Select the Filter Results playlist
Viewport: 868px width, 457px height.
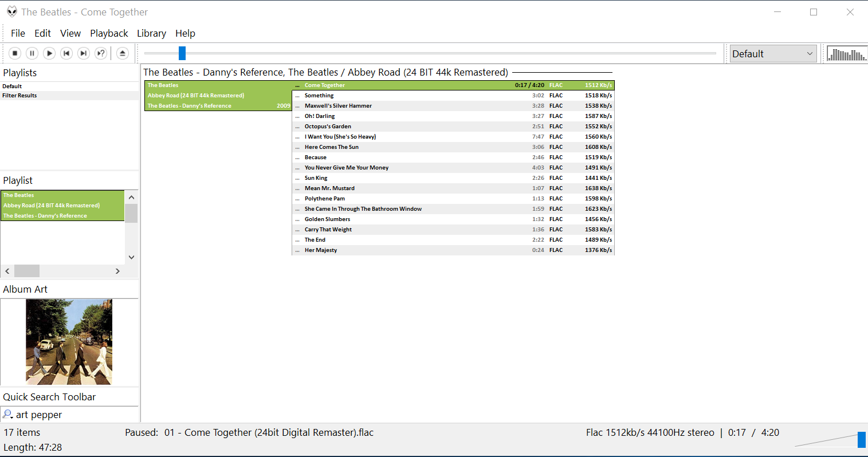19,95
